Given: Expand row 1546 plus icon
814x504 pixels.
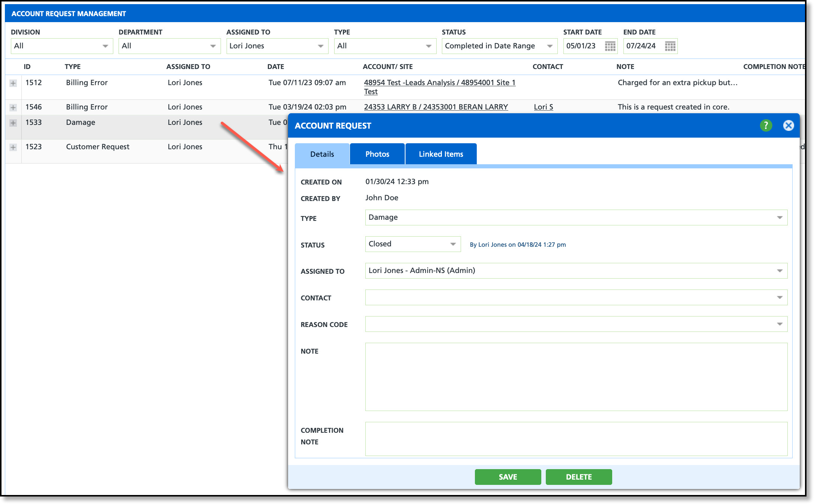Looking at the screenshot, I should pos(13,108).
